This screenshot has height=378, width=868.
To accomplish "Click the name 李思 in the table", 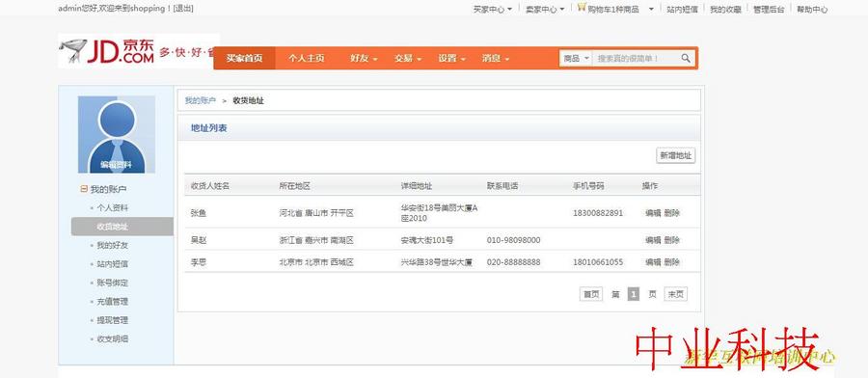I will 198,262.
